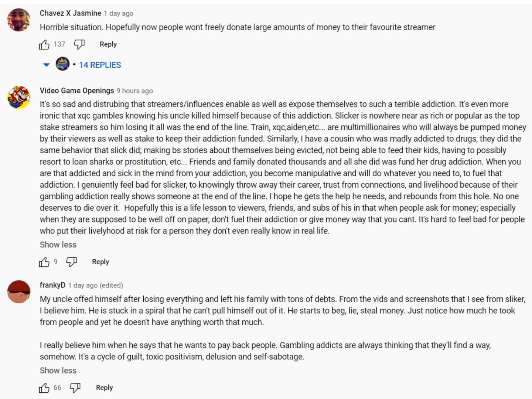
Task: Open the Chavez X Jasmine channel name
Action: tap(70, 13)
